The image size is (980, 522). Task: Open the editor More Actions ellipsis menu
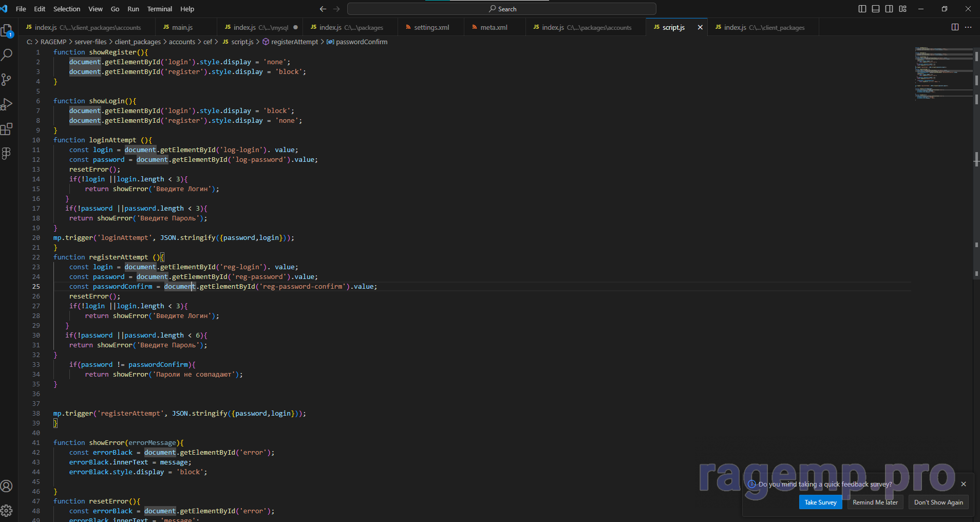(968, 27)
